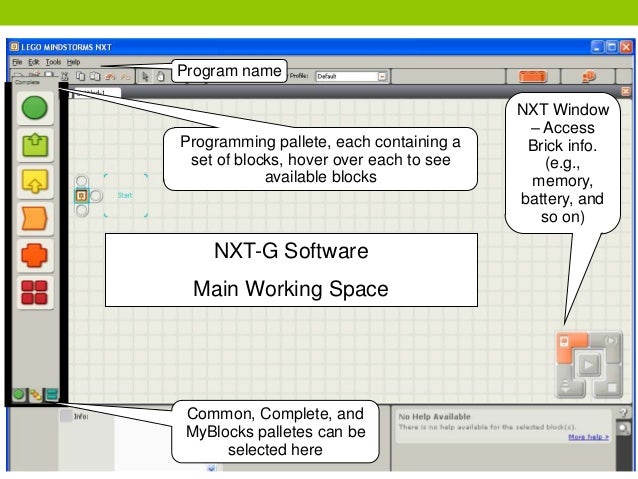Click the Undo arrow toolbar icon
Image resolution: width=638 pixels, height=479 pixels.
point(110,76)
